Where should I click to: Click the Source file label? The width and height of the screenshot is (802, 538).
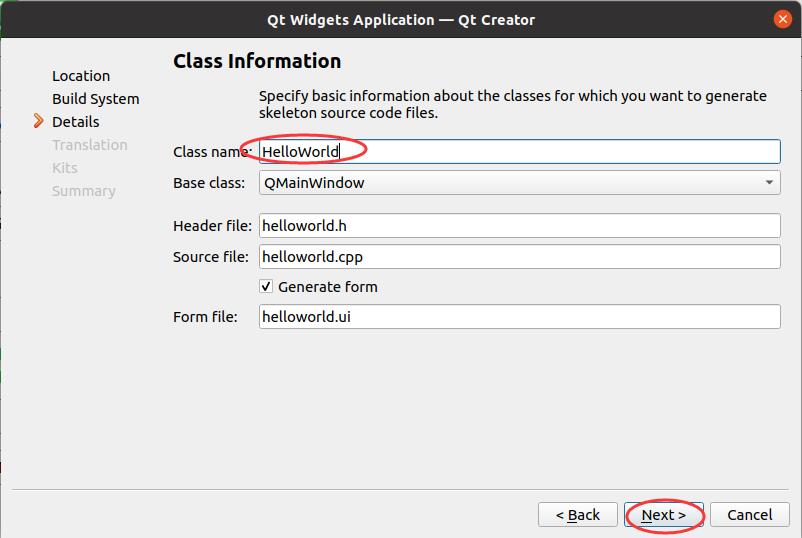[210, 256]
